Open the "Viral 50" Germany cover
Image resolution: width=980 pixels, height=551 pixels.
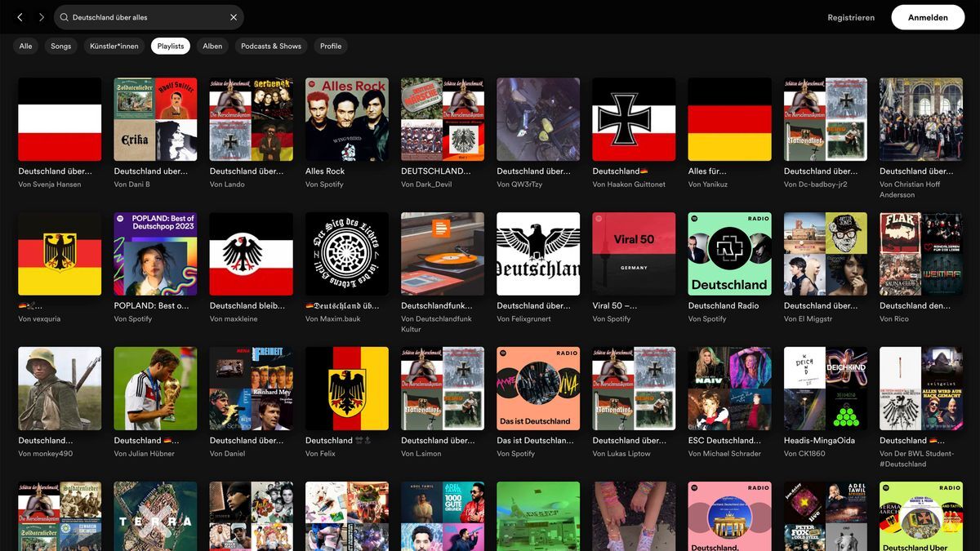tap(634, 254)
